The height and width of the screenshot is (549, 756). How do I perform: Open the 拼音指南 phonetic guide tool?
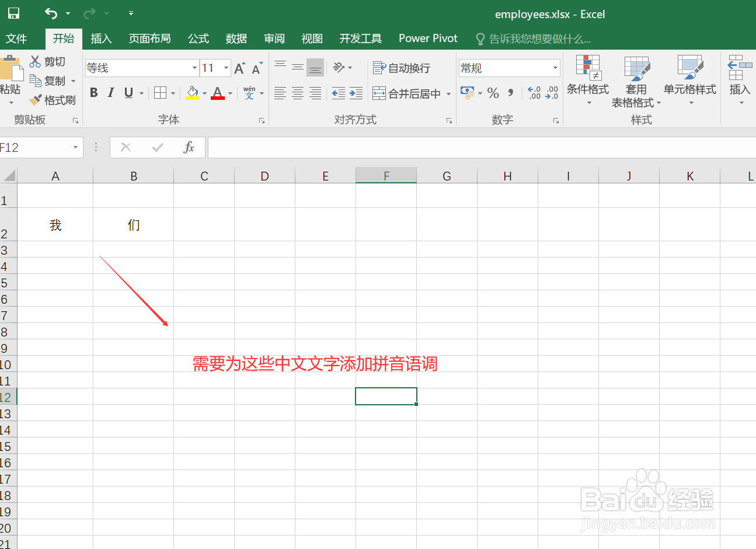[x=250, y=93]
